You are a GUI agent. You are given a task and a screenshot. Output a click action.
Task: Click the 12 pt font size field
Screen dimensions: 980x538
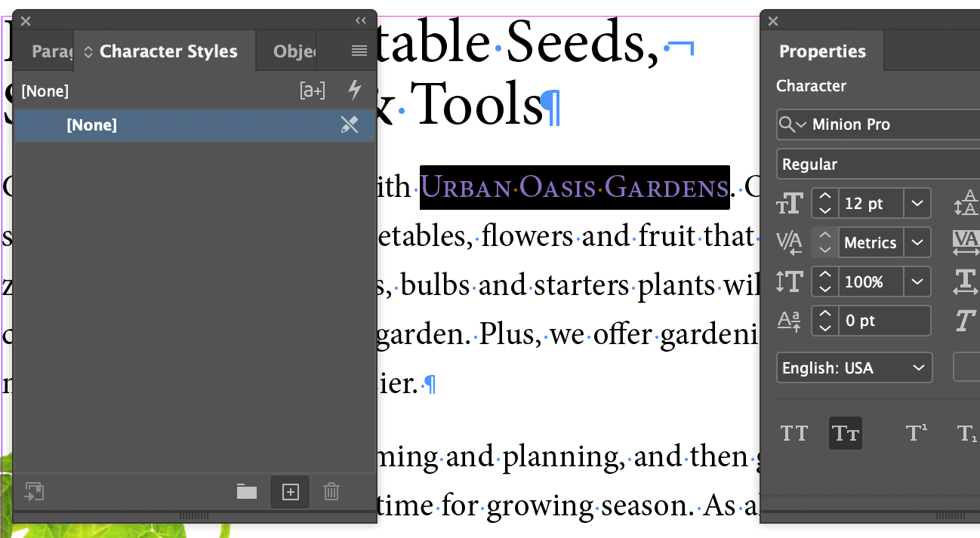pos(871,204)
